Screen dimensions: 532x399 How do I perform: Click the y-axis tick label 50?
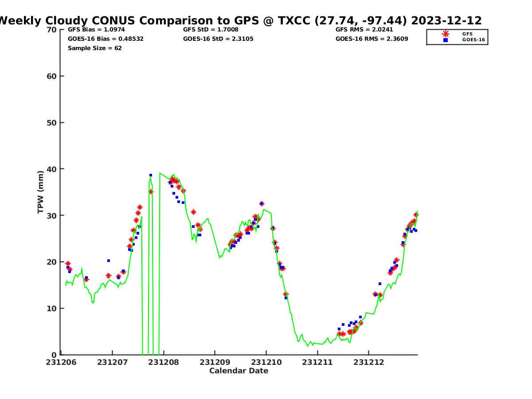[x=52, y=123]
